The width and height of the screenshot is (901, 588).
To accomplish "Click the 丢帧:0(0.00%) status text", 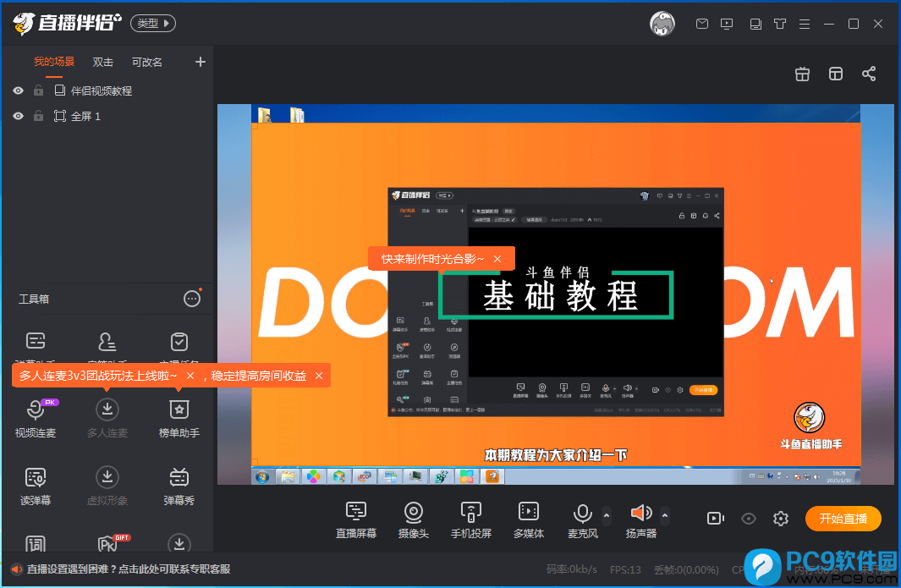I will (686, 569).
